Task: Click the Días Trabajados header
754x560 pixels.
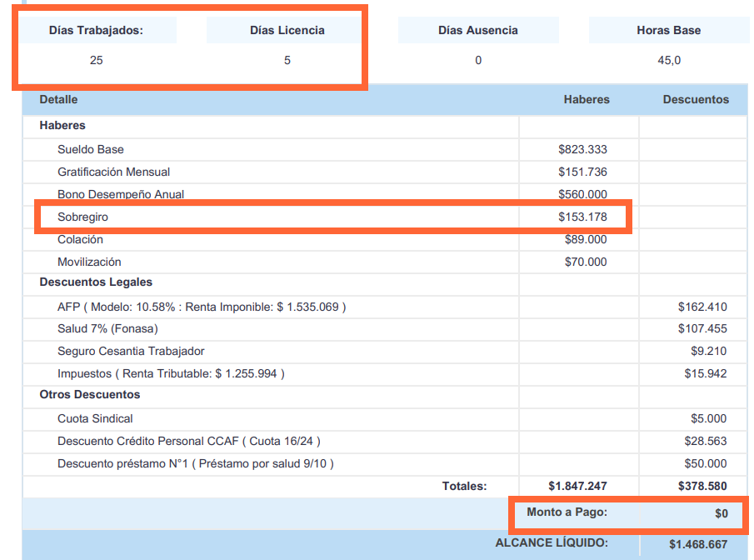Action: pos(96,30)
